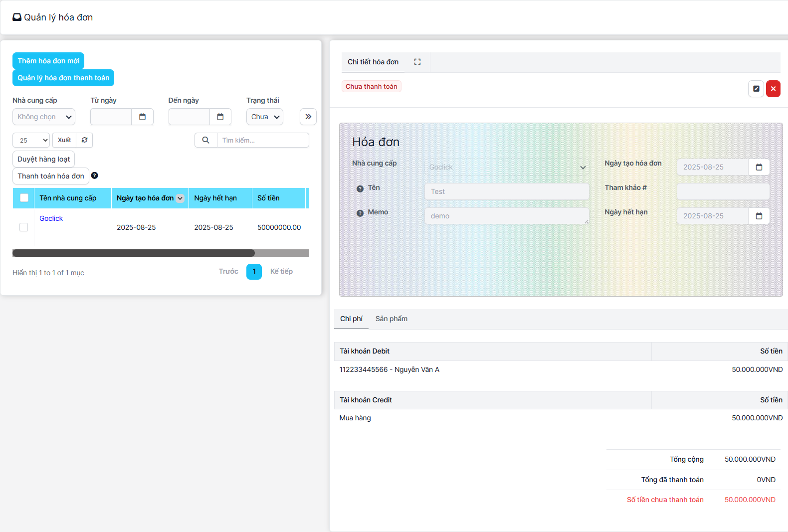Switch to the Sản phẩm tab
The image size is (788, 532).
[x=392, y=319]
